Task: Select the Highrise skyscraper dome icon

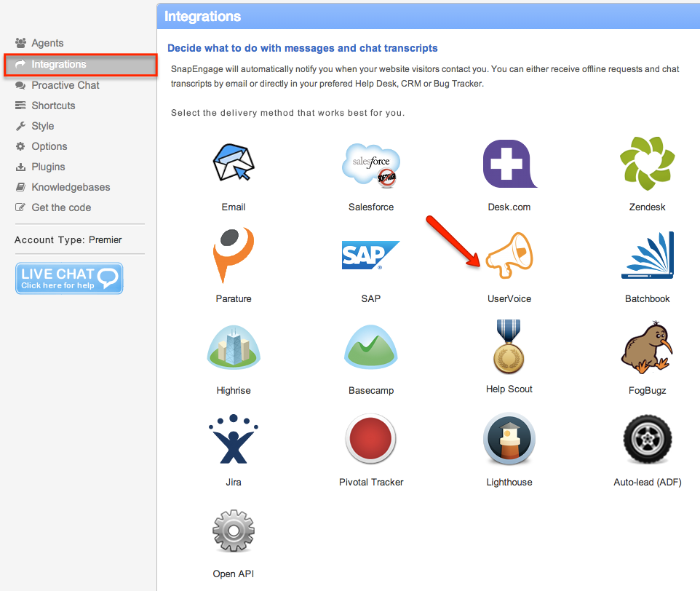Action: 234,347
